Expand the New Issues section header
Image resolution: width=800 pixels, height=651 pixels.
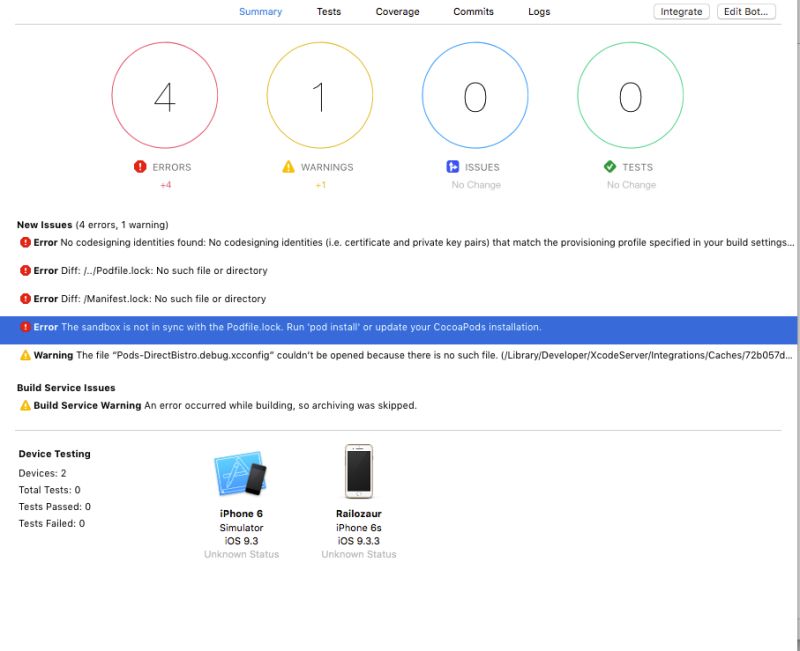click(45, 224)
